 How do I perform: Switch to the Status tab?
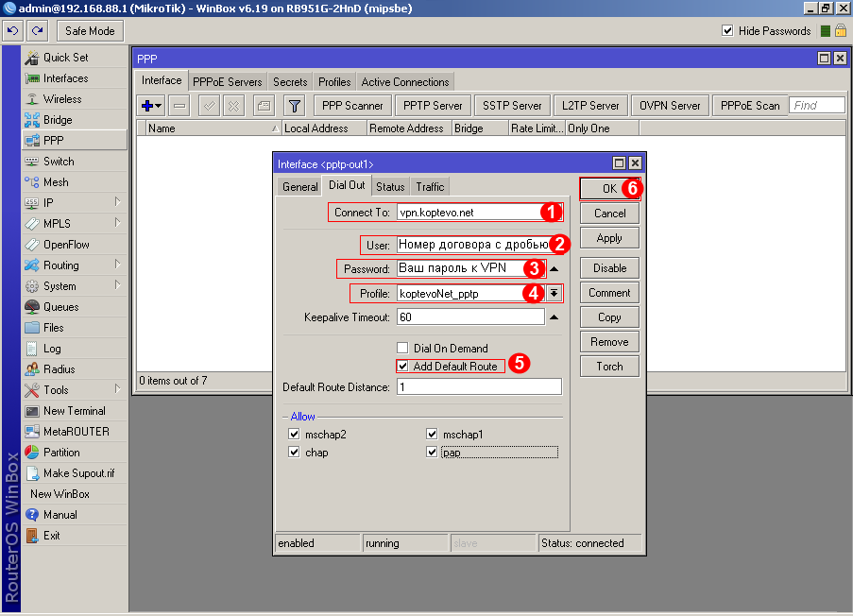tap(390, 187)
